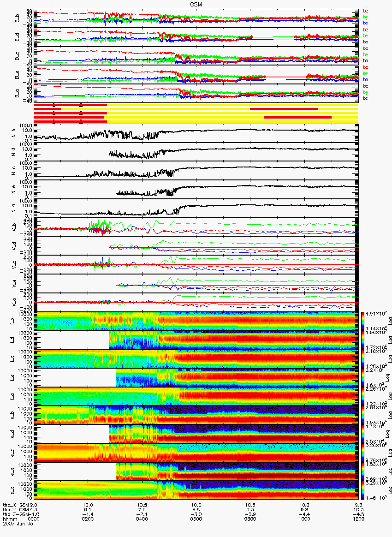The width and height of the screenshot is (392, 537).
Task: Click the Y-GSM value 10.3
Action: coord(358,510)
